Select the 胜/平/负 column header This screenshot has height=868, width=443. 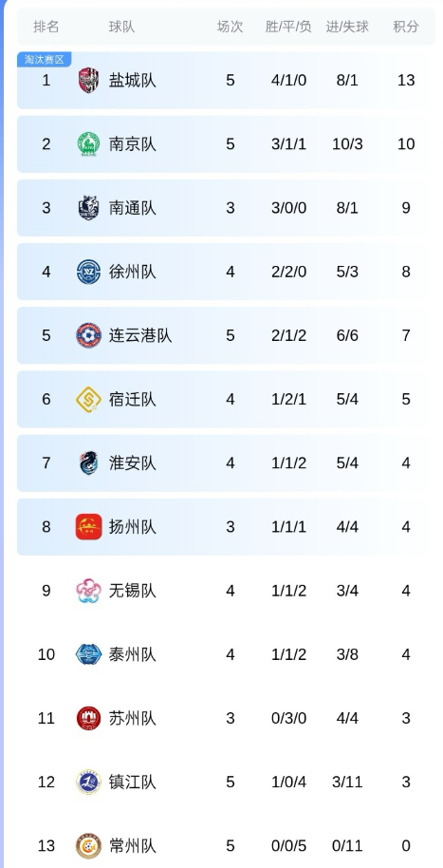click(x=288, y=27)
